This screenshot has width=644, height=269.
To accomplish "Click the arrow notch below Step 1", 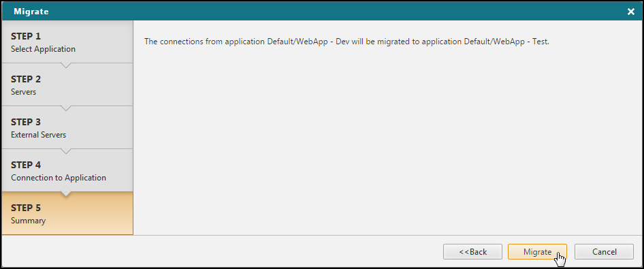I will click(x=66, y=65).
